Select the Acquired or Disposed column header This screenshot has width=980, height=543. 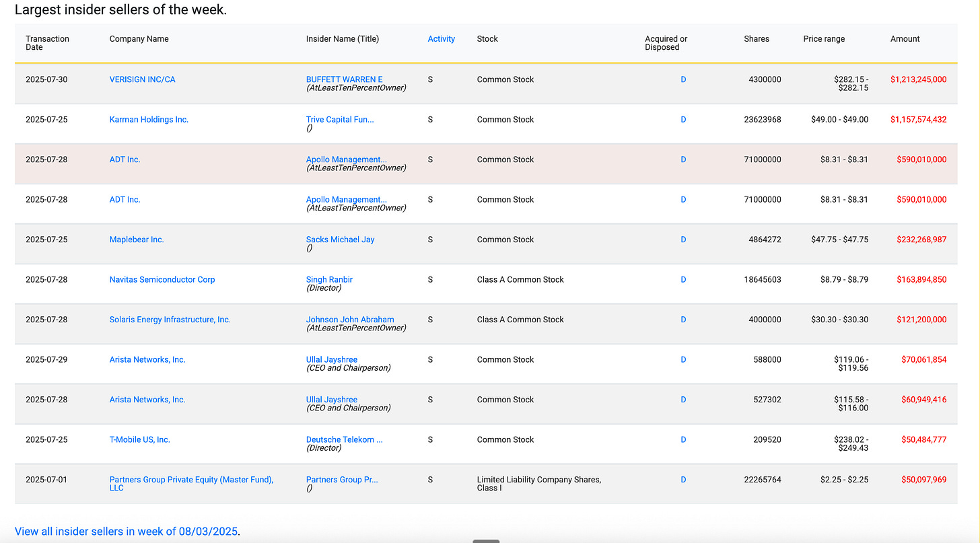666,43
